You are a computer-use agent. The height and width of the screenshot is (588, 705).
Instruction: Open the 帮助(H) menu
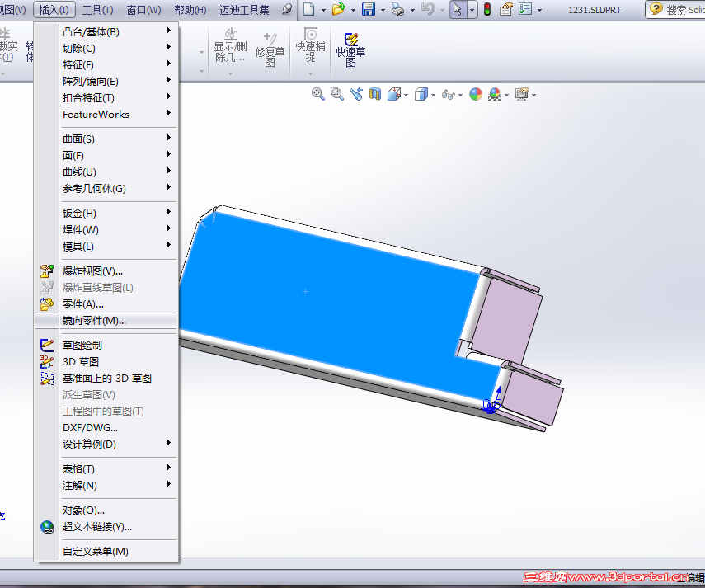[x=190, y=9]
